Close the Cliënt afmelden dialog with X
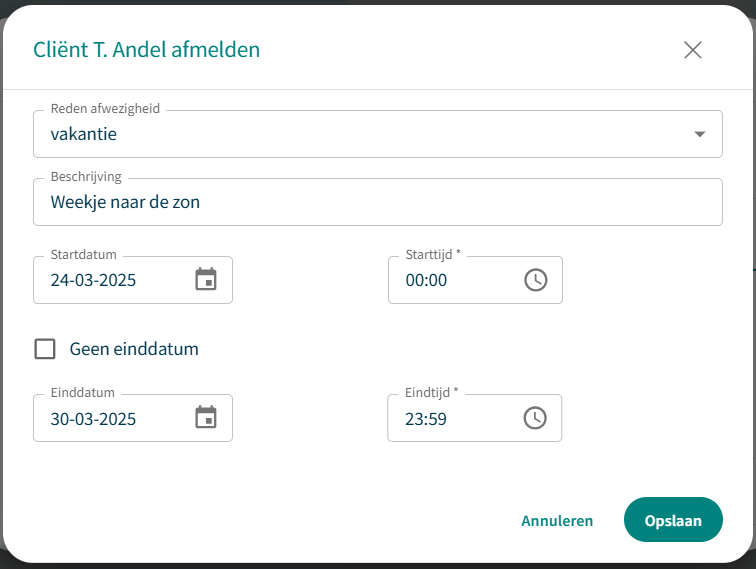756x569 pixels. (692, 50)
